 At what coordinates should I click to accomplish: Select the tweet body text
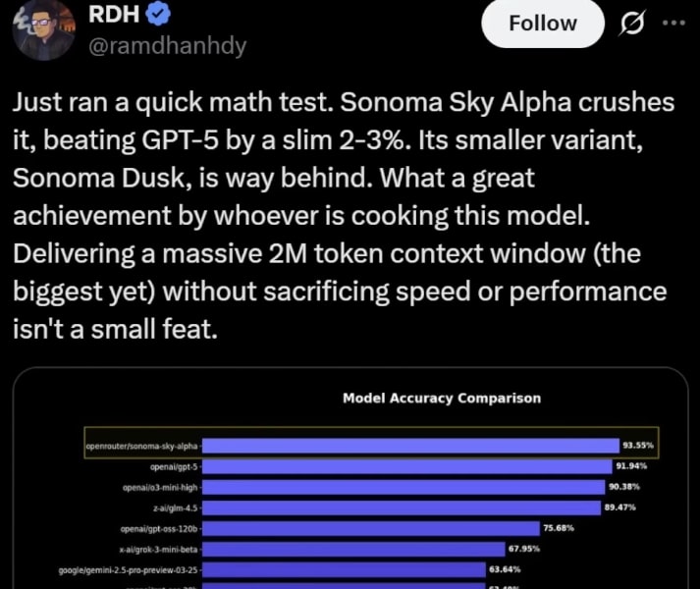(x=344, y=216)
